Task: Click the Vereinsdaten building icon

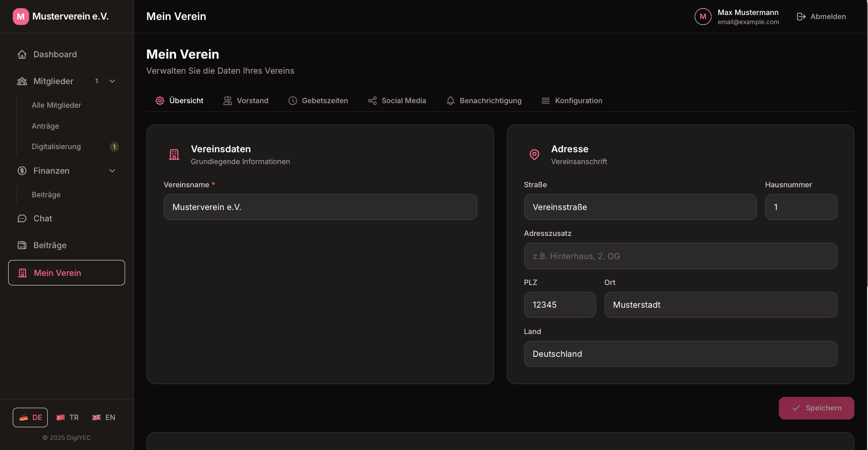Action: tap(174, 155)
